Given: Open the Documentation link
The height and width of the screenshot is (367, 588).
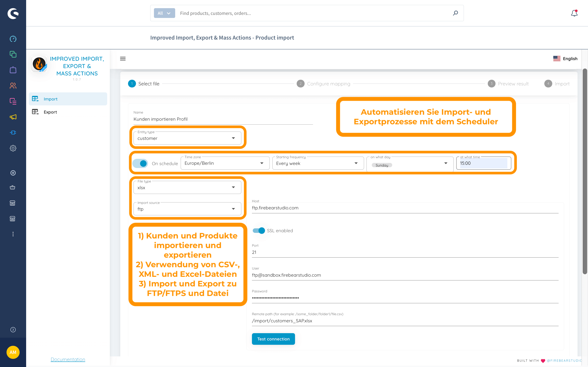Looking at the screenshot, I should [68, 359].
